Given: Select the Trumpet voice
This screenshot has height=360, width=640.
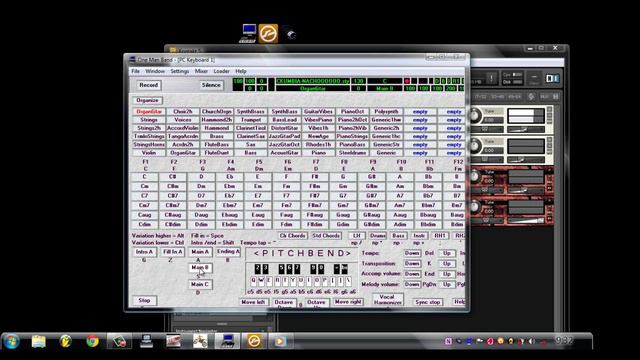Looking at the screenshot, I should (251, 120).
